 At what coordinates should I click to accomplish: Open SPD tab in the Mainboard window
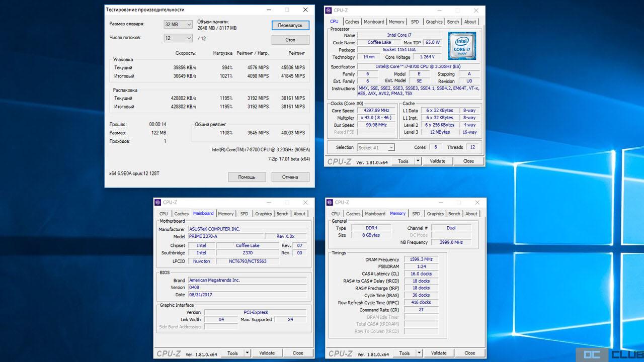[x=244, y=214]
